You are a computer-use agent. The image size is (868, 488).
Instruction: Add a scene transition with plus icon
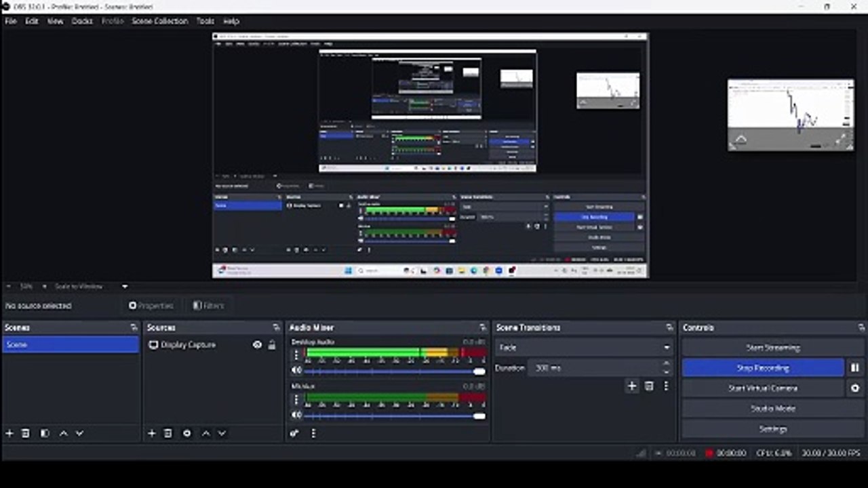click(632, 386)
